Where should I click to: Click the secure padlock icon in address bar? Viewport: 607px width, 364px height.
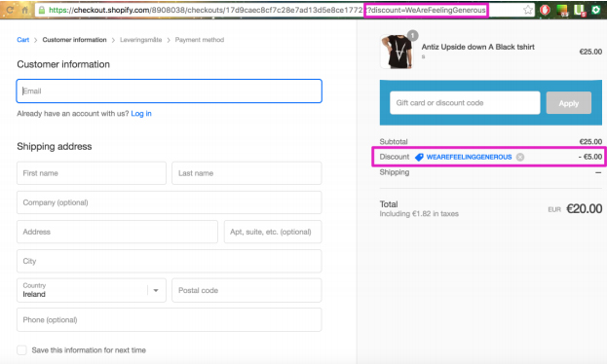tap(42, 10)
